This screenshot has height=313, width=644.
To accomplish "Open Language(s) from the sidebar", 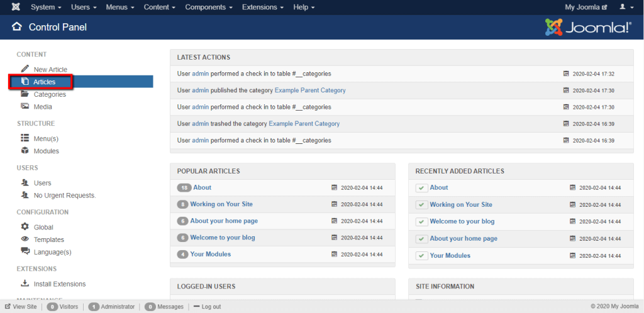I will [53, 252].
